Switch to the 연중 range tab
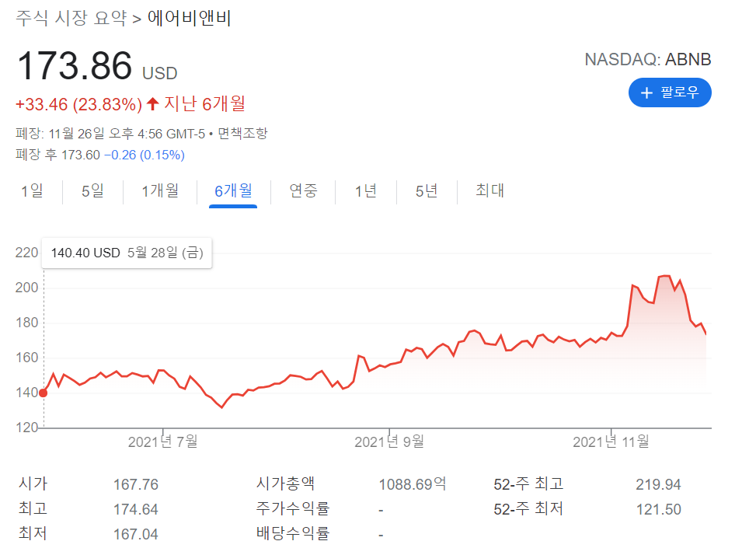The image size is (756, 555). pos(303,191)
